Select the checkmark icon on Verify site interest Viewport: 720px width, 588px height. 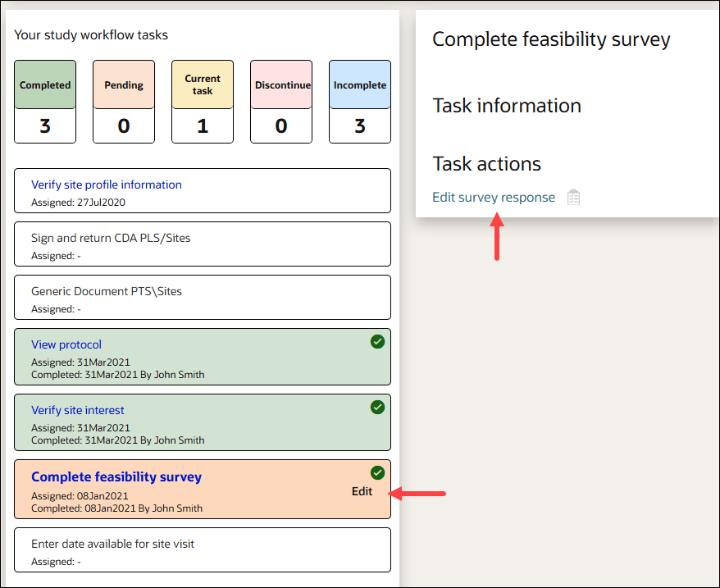click(x=377, y=407)
